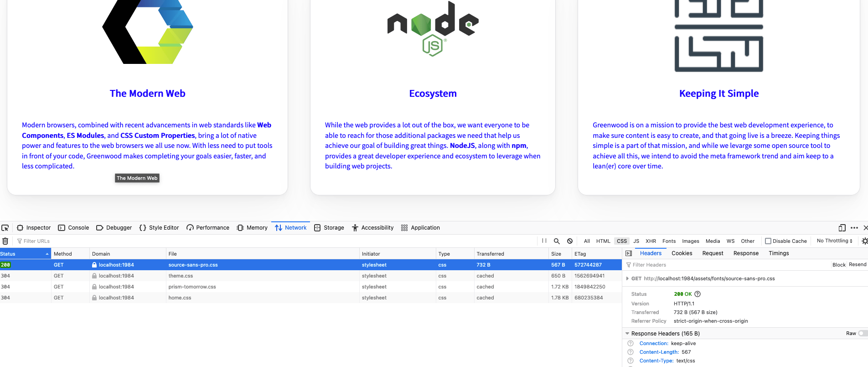The image size is (868, 367).
Task: Open the No Throttling dropdown
Action: click(x=834, y=241)
